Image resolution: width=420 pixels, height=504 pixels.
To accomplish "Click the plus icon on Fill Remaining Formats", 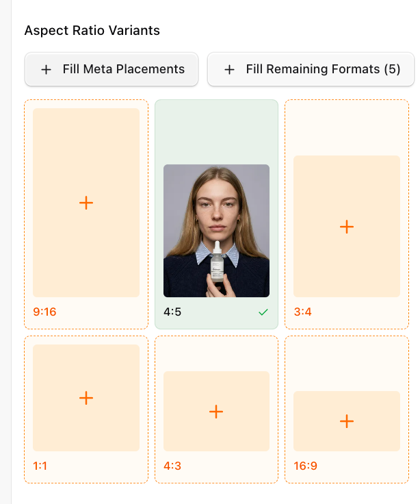I will pos(229,69).
